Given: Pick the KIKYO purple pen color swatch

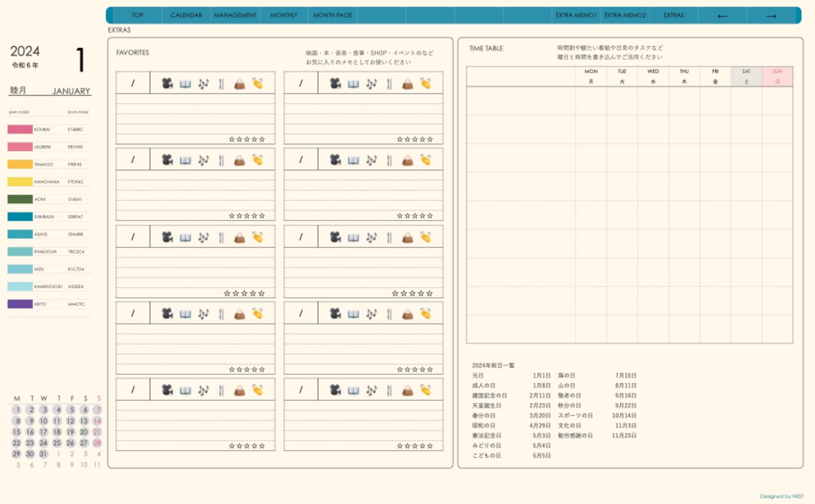Looking at the screenshot, I should click(x=20, y=304).
